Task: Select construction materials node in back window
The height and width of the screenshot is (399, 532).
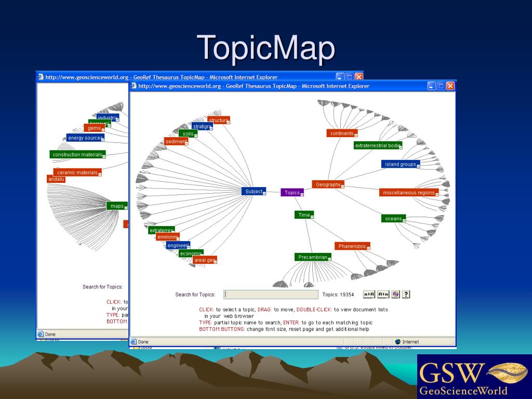Action: coord(77,154)
